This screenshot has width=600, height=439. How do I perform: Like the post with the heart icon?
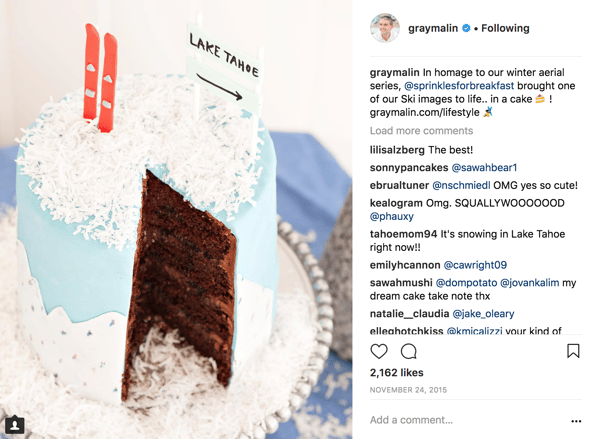(x=379, y=351)
